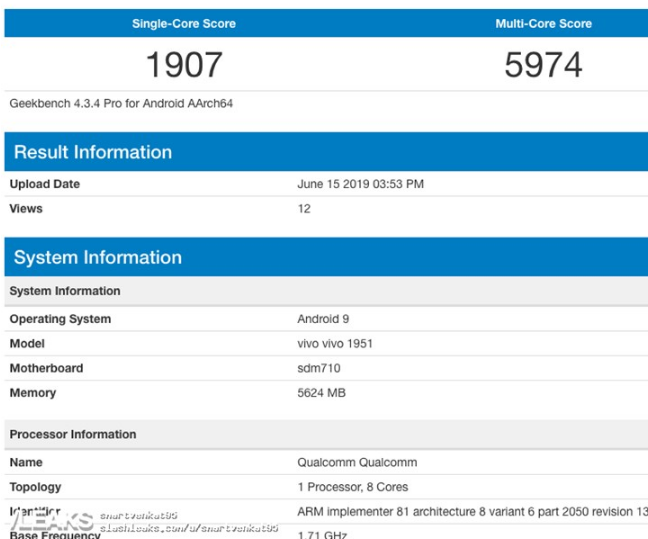Image resolution: width=648 pixels, height=539 pixels.
Task: Select the upload date June 15 2019 03:53 PM
Action: [x=360, y=184]
